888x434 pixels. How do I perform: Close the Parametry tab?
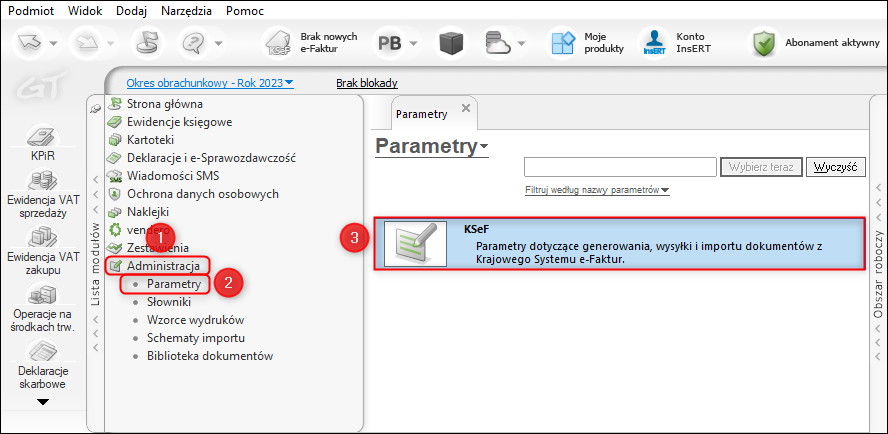[x=466, y=108]
